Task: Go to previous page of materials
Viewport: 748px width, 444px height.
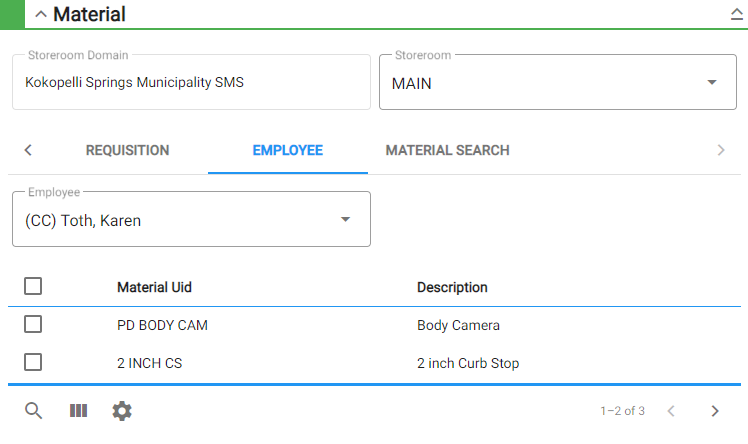Action: click(x=671, y=411)
